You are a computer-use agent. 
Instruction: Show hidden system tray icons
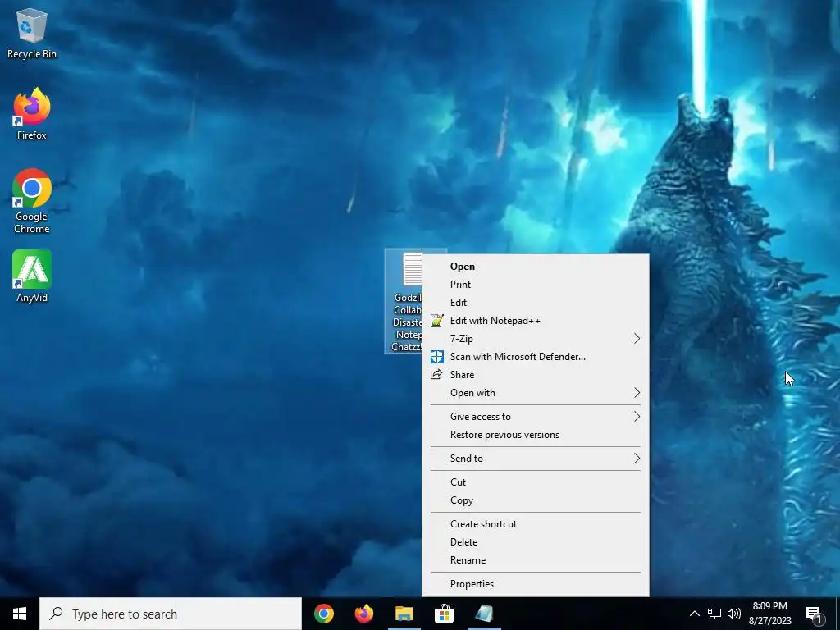tap(694, 614)
